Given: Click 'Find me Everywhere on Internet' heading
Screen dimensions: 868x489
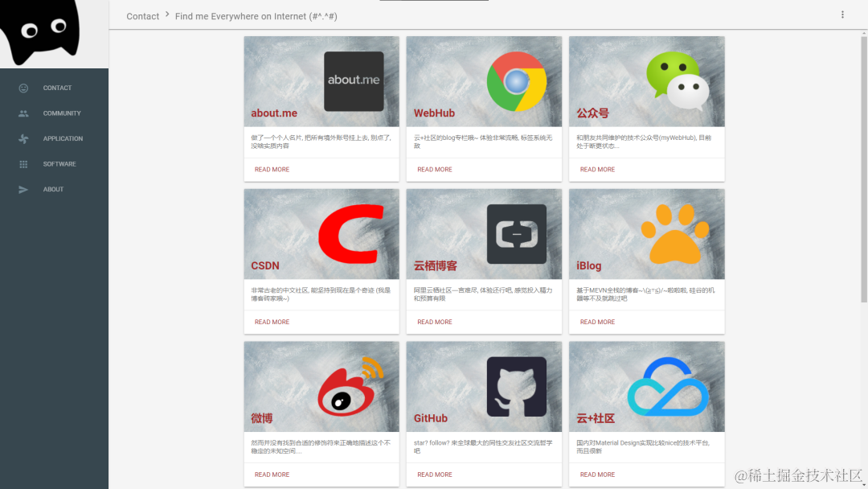Looking at the screenshot, I should (x=256, y=17).
